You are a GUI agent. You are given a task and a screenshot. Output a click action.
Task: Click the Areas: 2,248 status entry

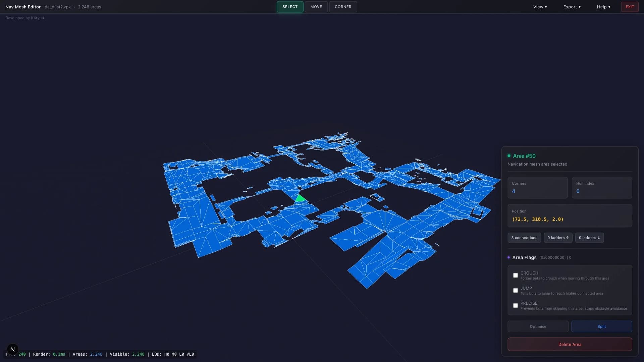pos(88,354)
